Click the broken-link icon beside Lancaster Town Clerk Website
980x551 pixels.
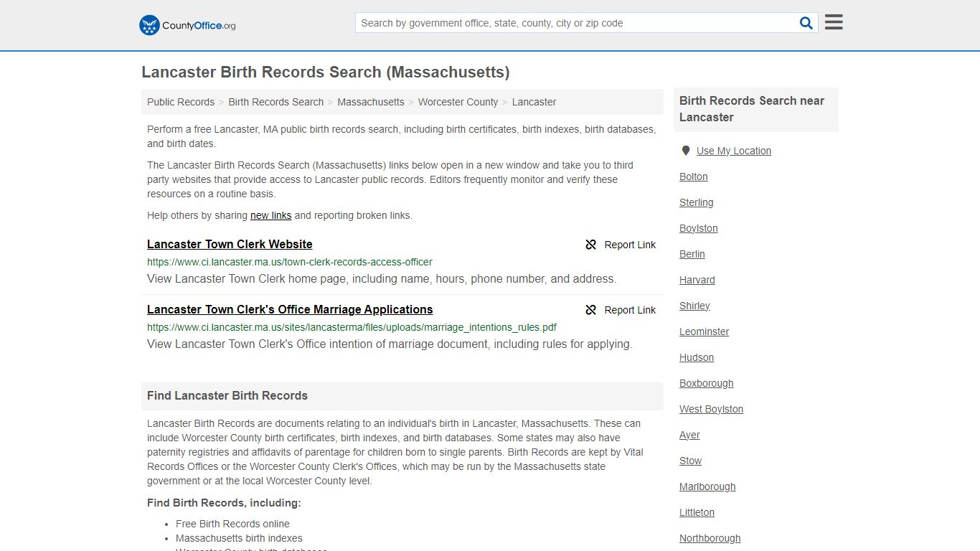point(591,245)
